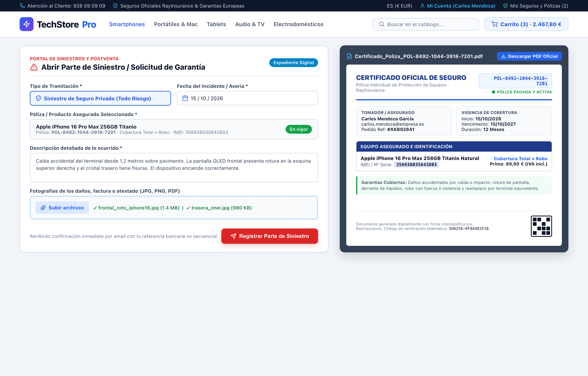Viewport: 588px width, 376px height.
Task: Click the PÓLIZA PAGADA Y ACTIVA status
Action: point(522,92)
